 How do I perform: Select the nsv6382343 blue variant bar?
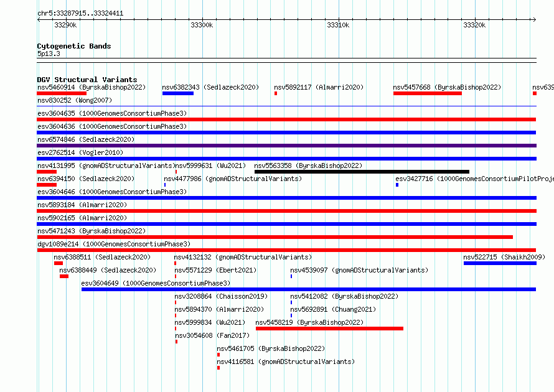pyautogui.click(x=178, y=93)
